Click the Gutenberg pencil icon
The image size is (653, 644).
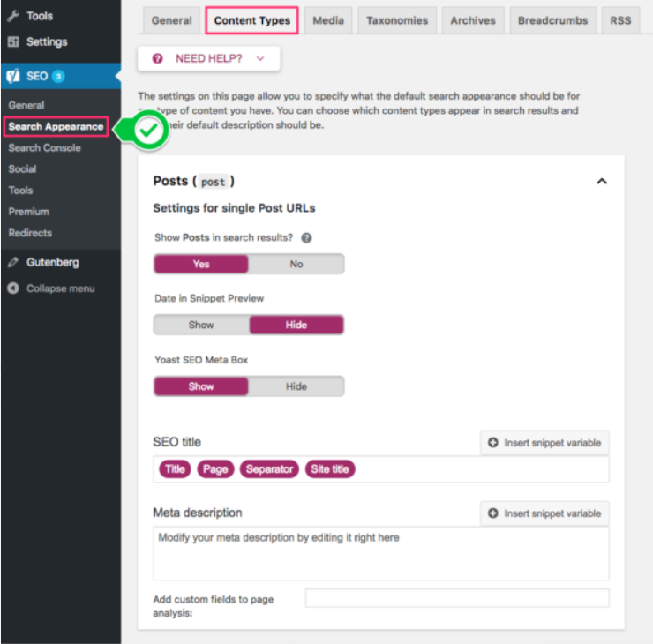(x=13, y=262)
